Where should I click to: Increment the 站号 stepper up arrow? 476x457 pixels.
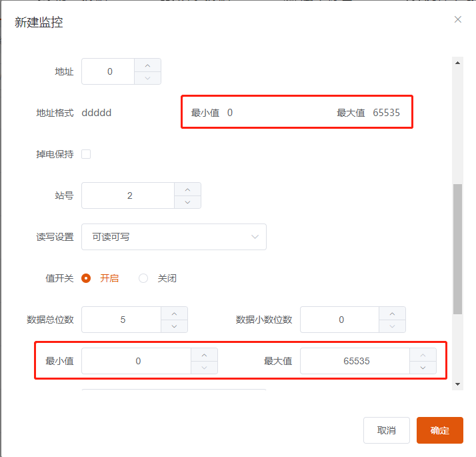187,189
